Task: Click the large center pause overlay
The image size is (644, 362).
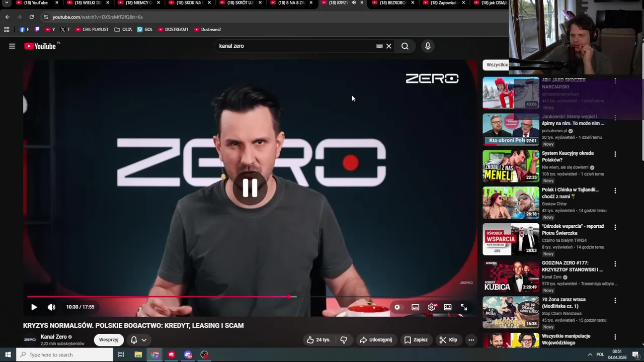Action: [x=250, y=188]
